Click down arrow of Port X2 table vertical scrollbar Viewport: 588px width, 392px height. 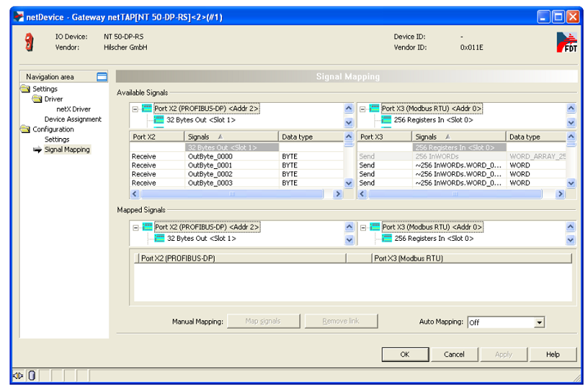(x=348, y=183)
